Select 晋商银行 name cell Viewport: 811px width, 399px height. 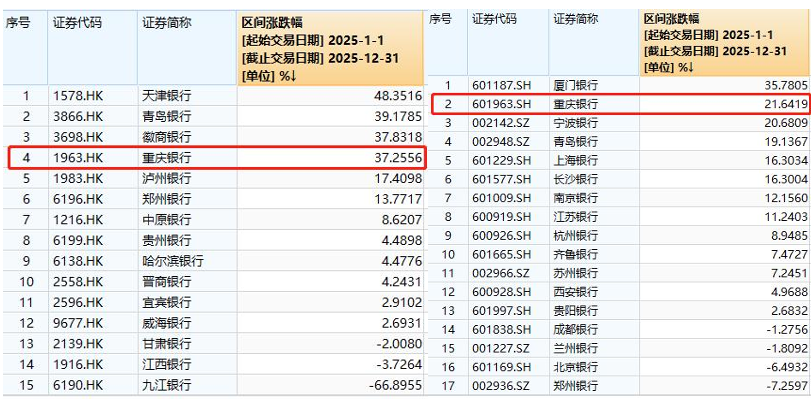(x=167, y=282)
